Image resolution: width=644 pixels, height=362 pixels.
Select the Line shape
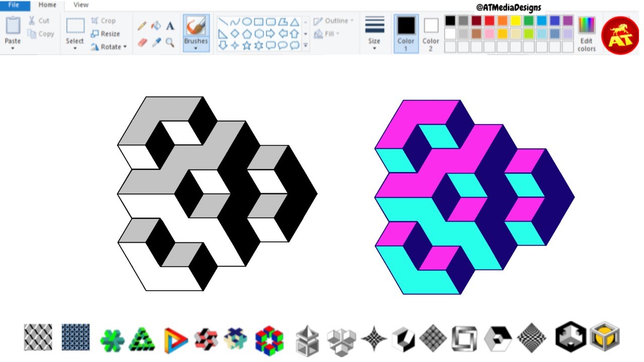click(x=223, y=22)
